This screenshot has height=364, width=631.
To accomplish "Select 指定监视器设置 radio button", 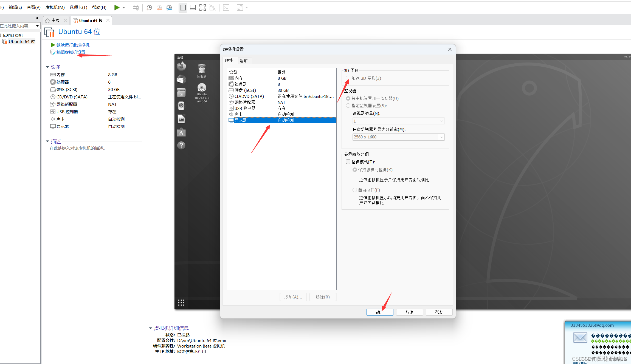I will tap(348, 106).
